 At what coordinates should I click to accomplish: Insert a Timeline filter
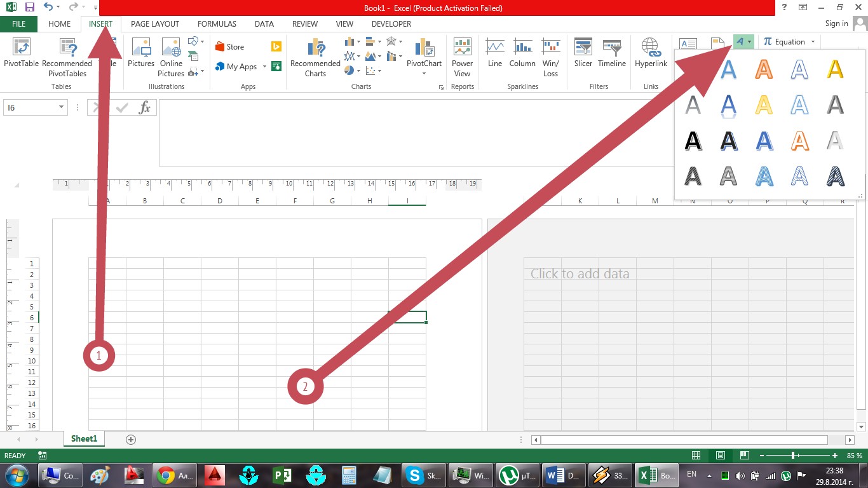click(612, 53)
